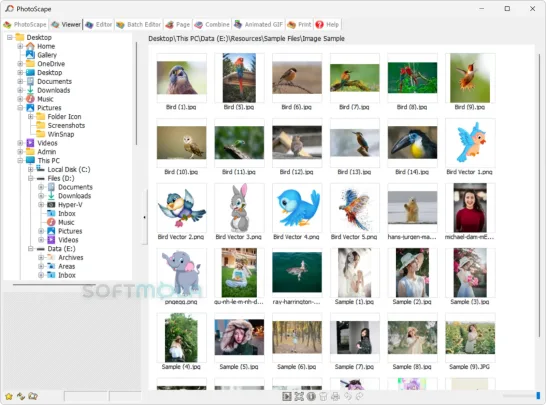546x405 pixels.
Task: Click the panel collapse arrow on the splitter
Action: click(144, 217)
